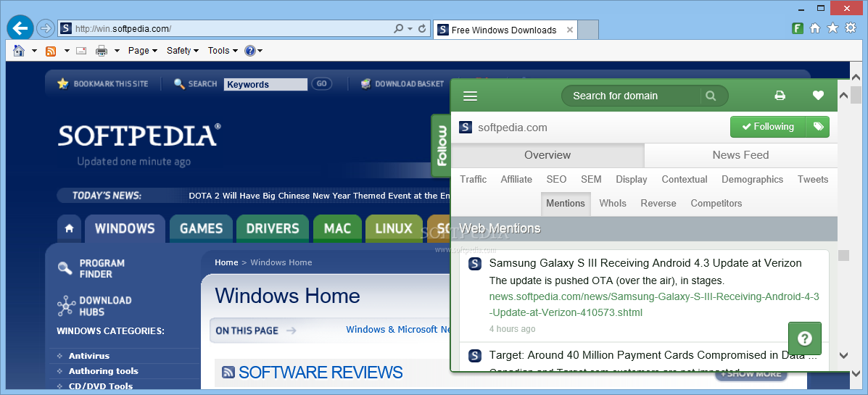
Task: Open the Help dropdown arrow
Action: 260,51
